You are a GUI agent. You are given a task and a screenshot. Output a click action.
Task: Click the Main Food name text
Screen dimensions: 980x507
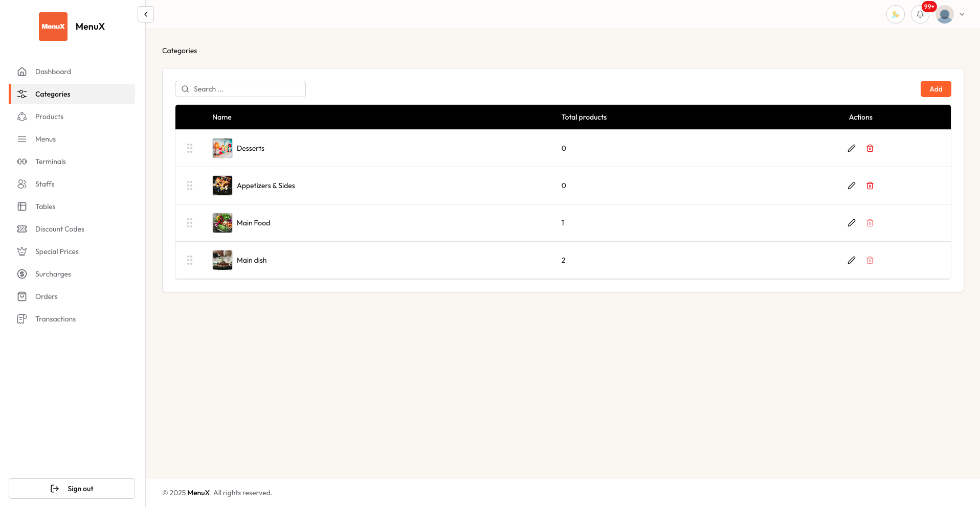coord(253,223)
